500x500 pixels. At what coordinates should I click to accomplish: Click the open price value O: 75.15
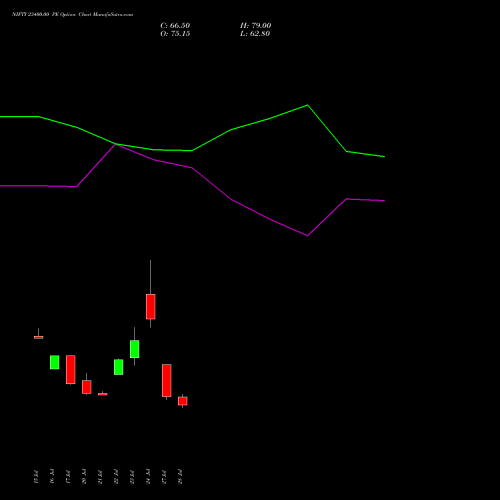(x=175, y=34)
